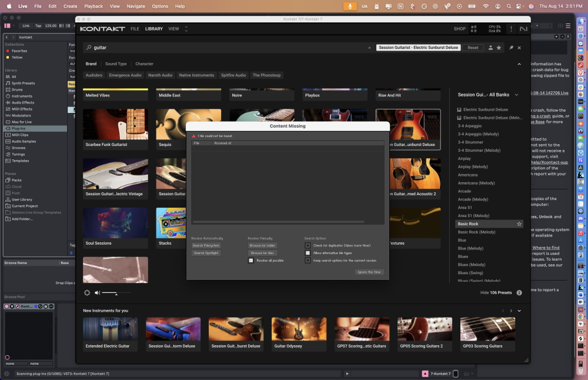Open Kontakt FILE menu
This screenshot has height=380, width=588.
click(135, 29)
